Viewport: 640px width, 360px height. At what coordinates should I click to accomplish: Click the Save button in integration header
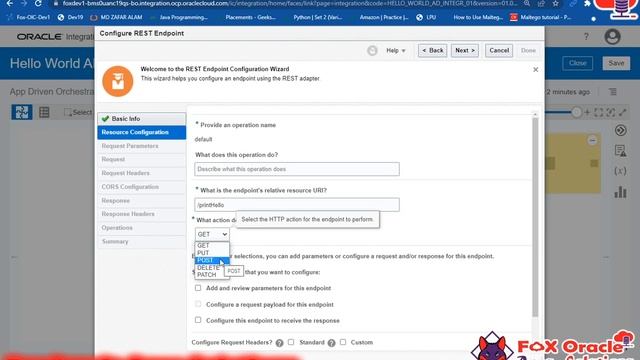[x=616, y=63]
